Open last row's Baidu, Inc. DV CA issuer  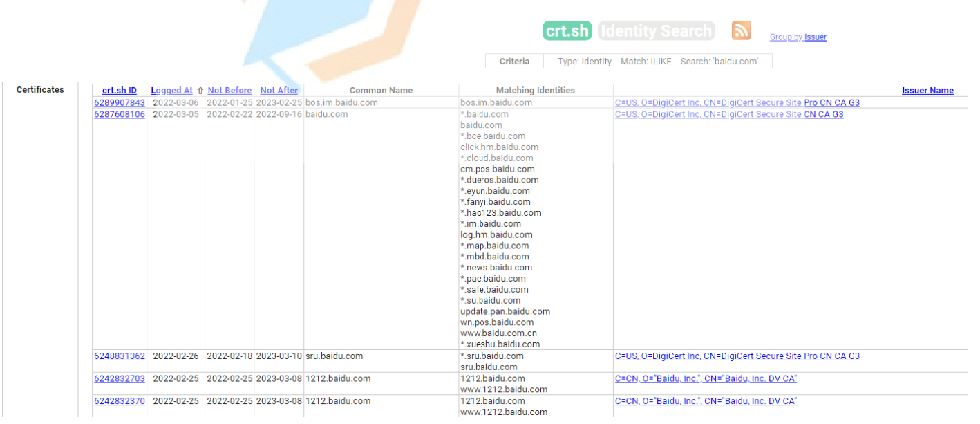click(706, 401)
